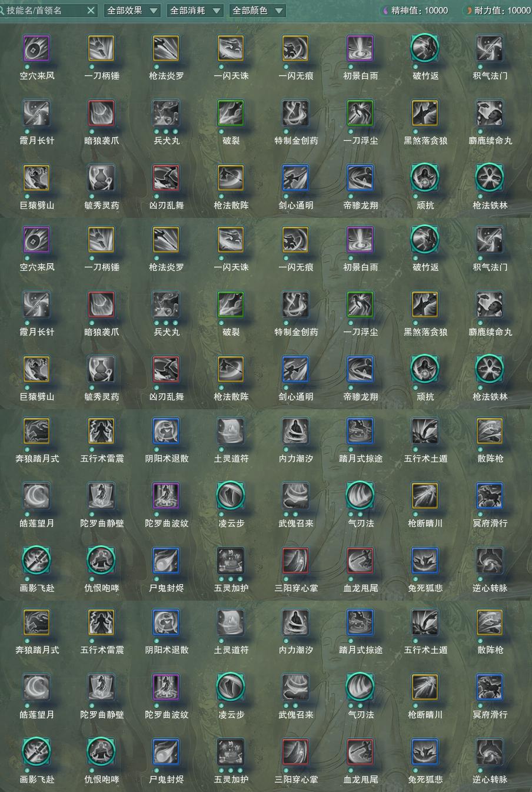This screenshot has width=532, height=792.
Task: Pick the topmost 枪法散阵 skill icon
Action: click(231, 178)
